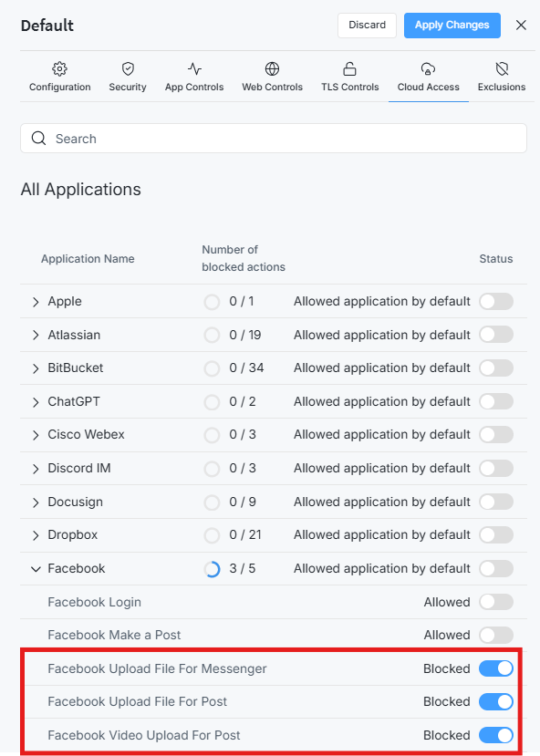This screenshot has height=756, width=540.
Task: Toggle the Cisco Webex status switch
Action: [x=496, y=434]
